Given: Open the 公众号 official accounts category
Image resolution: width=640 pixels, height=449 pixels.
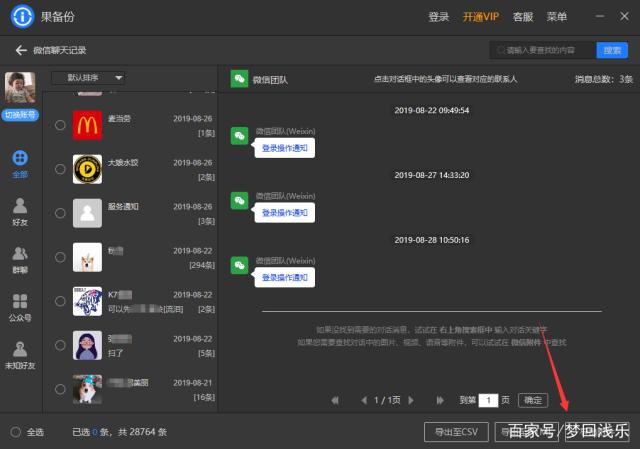Looking at the screenshot, I should (19, 307).
